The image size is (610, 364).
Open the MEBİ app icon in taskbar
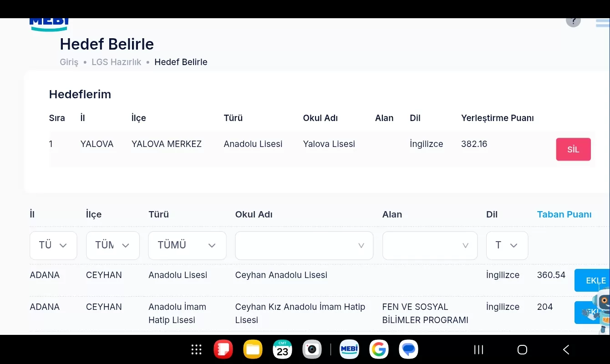(x=350, y=349)
